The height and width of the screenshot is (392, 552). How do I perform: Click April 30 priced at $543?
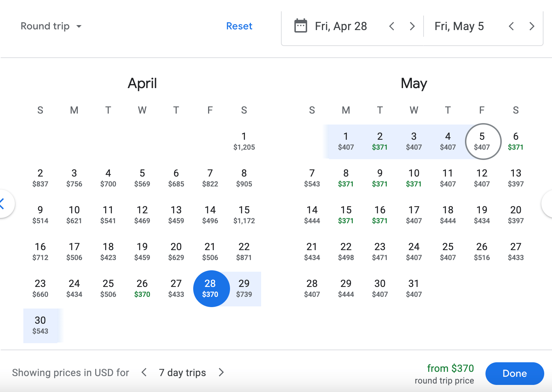(x=40, y=325)
